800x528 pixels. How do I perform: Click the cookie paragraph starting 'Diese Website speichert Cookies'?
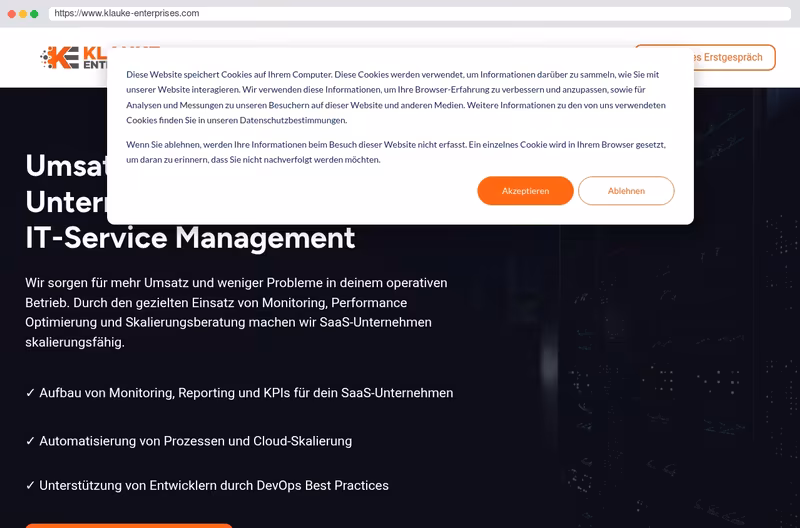point(396,97)
